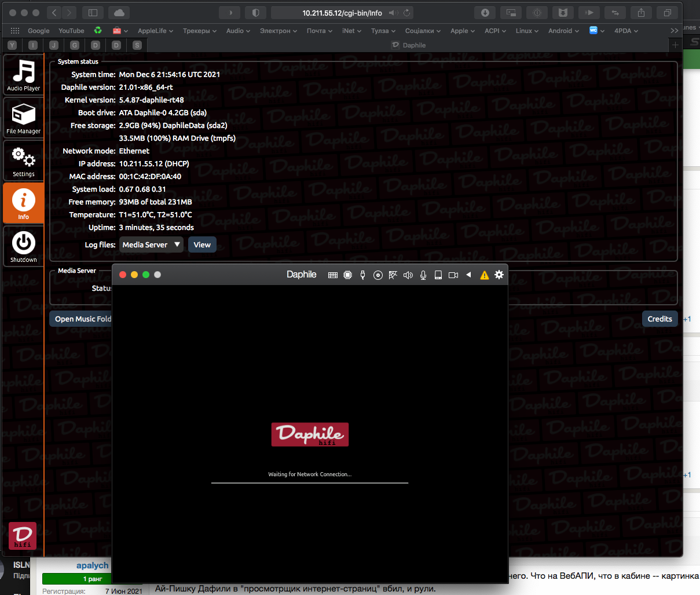Open the Audio Player section
This screenshot has width=700, height=595.
click(x=23, y=75)
